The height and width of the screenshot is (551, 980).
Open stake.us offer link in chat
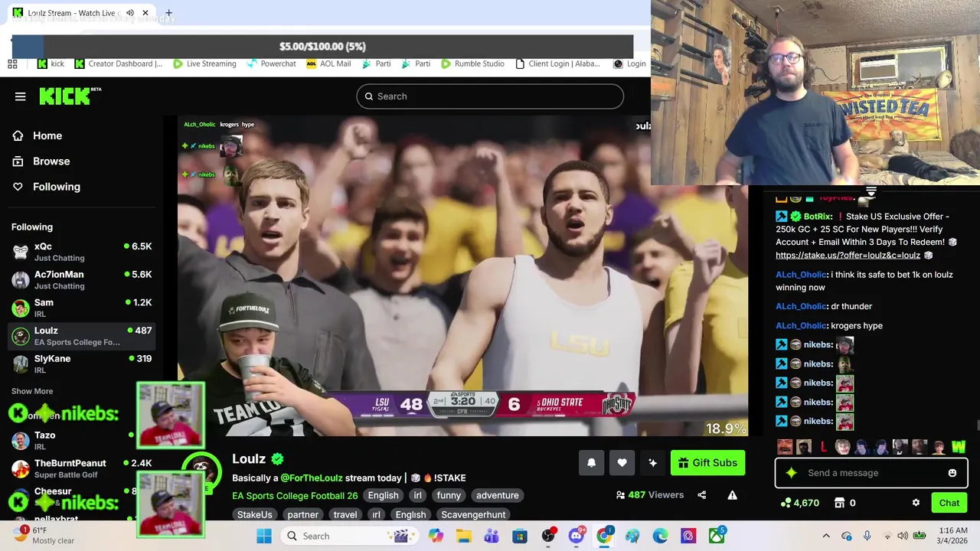pyautogui.click(x=848, y=256)
